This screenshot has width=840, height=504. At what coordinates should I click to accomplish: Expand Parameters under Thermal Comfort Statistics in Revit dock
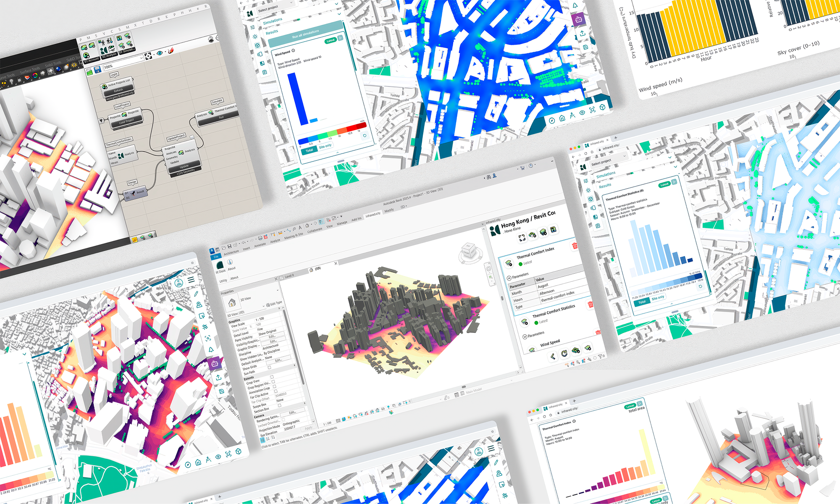coord(525,336)
